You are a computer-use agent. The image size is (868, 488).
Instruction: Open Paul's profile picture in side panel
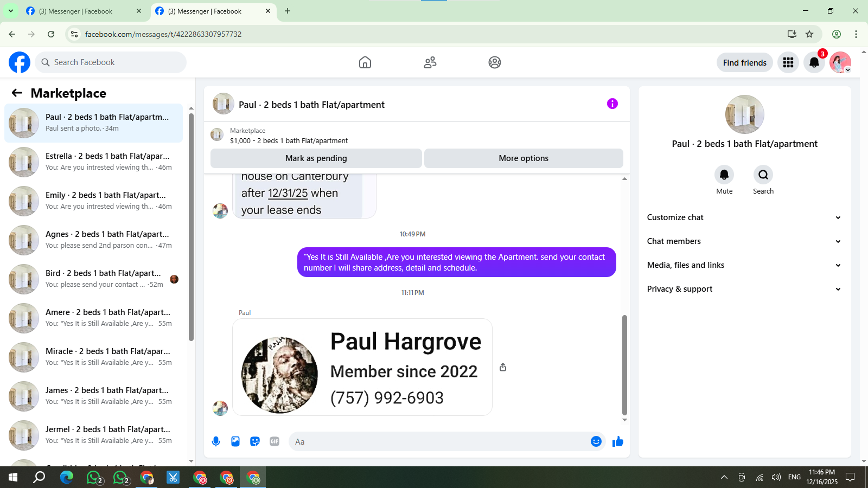tap(745, 114)
